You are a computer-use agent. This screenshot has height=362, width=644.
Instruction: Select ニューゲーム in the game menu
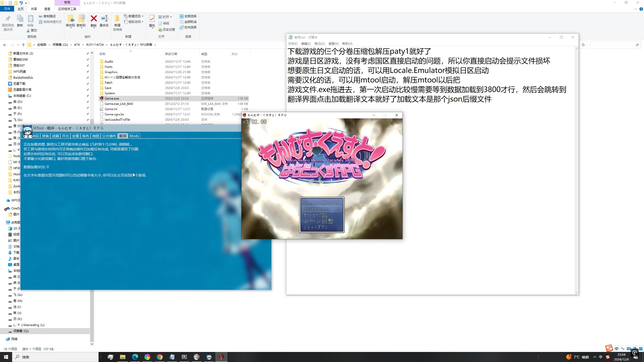pyautogui.click(x=322, y=203)
